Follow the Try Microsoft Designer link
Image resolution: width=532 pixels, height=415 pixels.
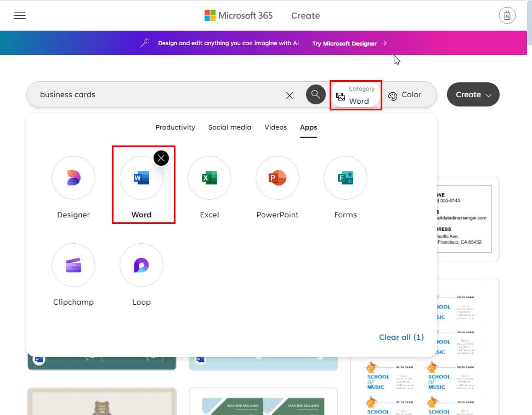click(x=349, y=43)
